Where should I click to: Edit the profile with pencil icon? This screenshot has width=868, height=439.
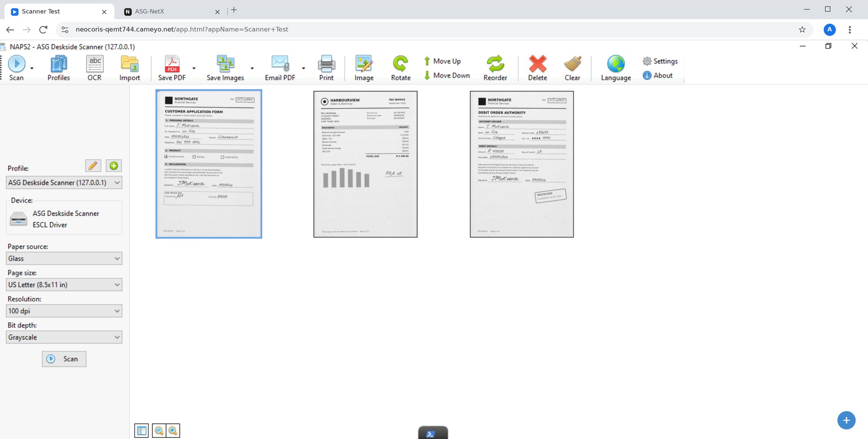tap(93, 166)
